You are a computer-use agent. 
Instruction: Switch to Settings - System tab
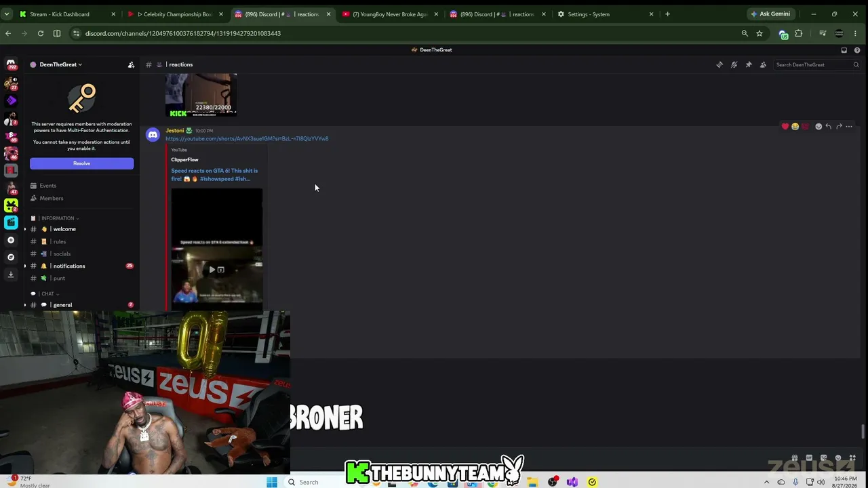605,14
